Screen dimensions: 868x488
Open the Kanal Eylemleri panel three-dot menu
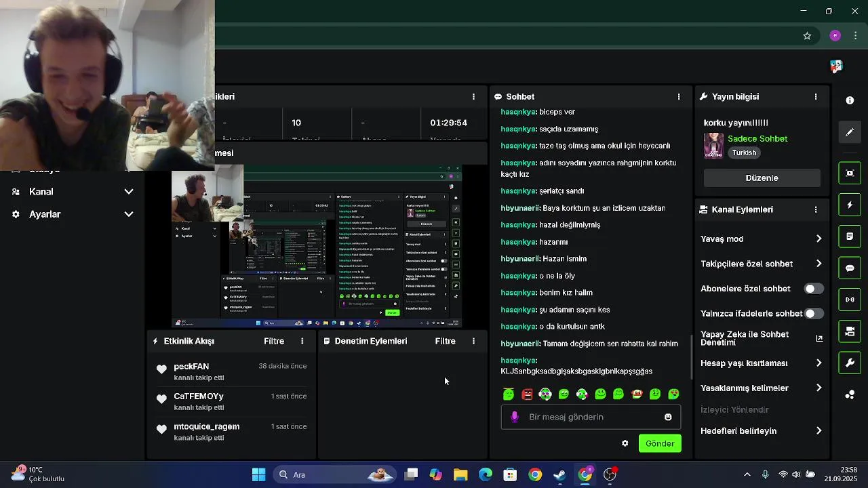(x=816, y=209)
